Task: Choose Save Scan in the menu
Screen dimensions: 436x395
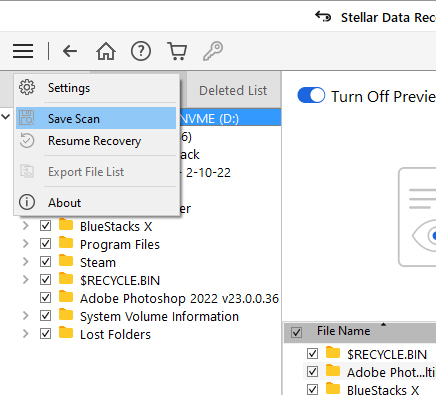Action: click(96, 118)
